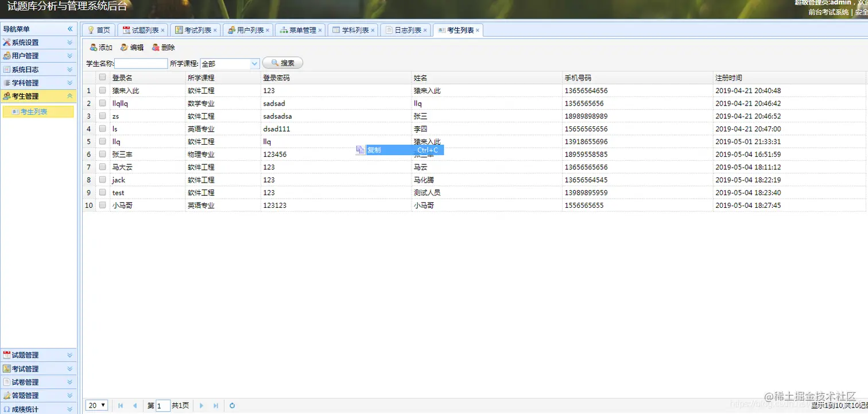Click the Add (添加) toolbar icon
The height and width of the screenshot is (414, 868).
point(93,48)
